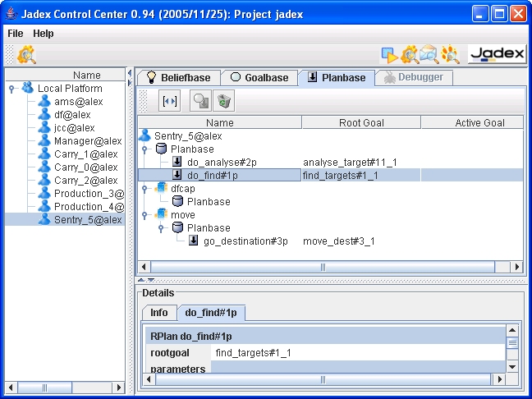Click the Name column header in agent tree
Image resolution: width=532 pixels, height=399 pixels.
point(65,75)
